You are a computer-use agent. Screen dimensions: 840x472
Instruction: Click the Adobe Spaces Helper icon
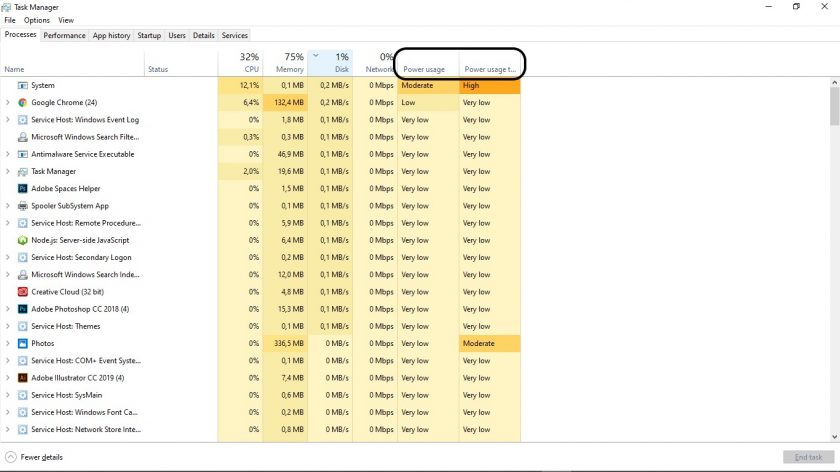22,189
